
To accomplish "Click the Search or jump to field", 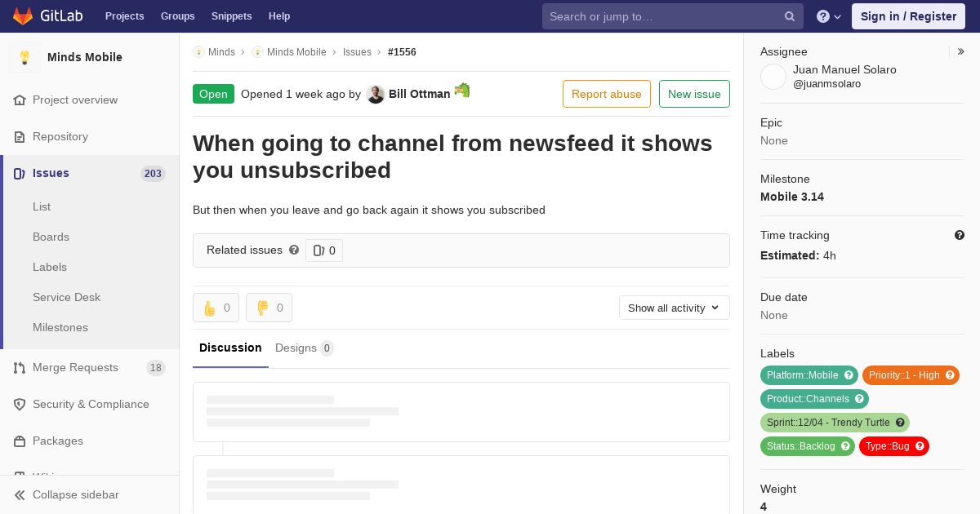I will pyautogui.click(x=673, y=16).
